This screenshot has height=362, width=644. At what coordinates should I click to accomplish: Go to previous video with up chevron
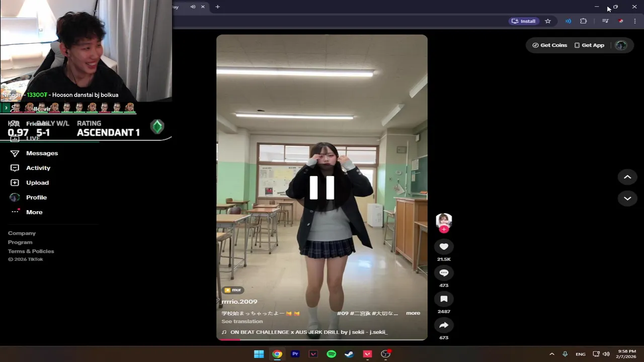point(627,177)
